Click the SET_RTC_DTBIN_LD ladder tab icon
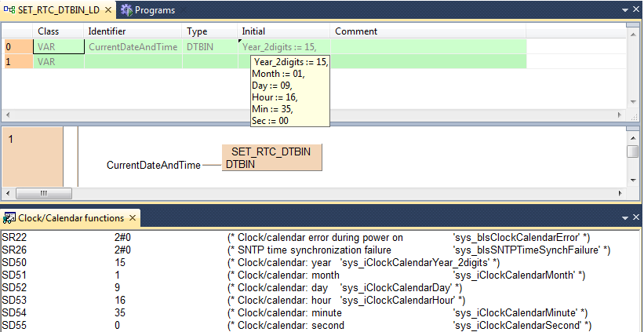The height and width of the screenshot is (332, 644). click(x=9, y=10)
